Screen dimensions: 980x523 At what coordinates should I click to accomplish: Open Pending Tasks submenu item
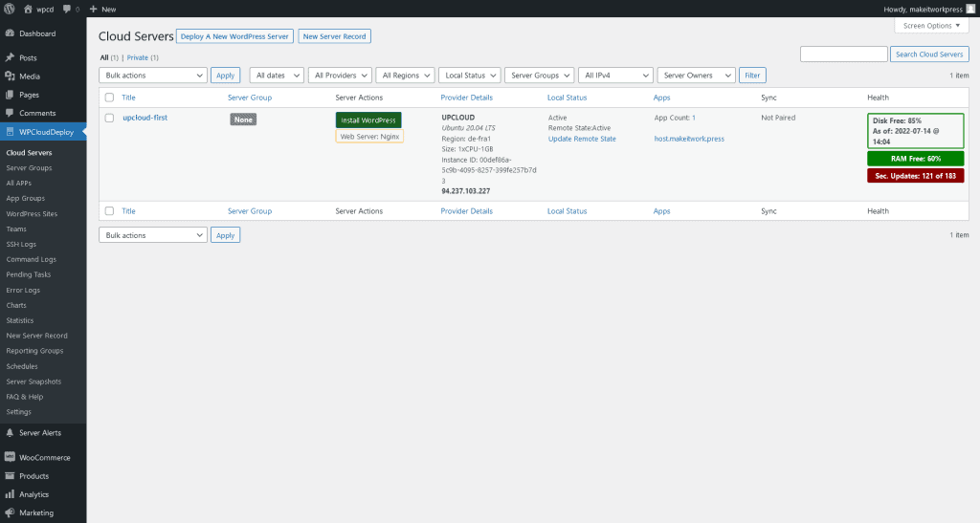pos(29,274)
